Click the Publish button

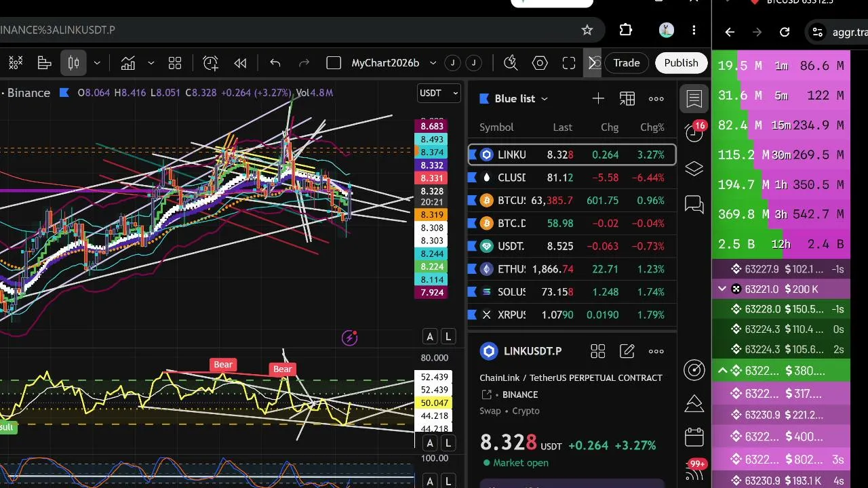pyautogui.click(x=681, y=63)
